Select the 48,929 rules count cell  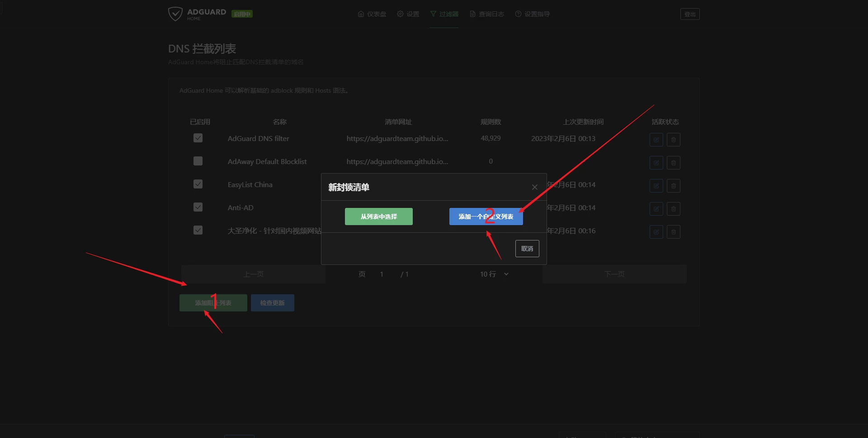click(x=491, y=138)
